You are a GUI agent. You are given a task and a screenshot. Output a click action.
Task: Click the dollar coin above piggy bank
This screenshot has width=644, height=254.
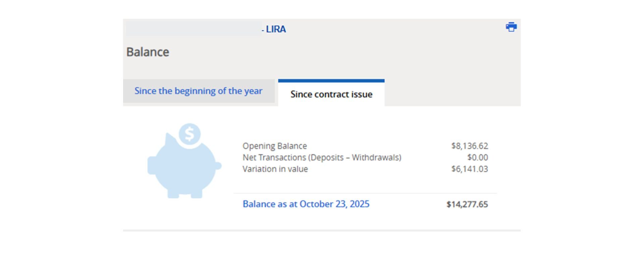tap(190, 134)
